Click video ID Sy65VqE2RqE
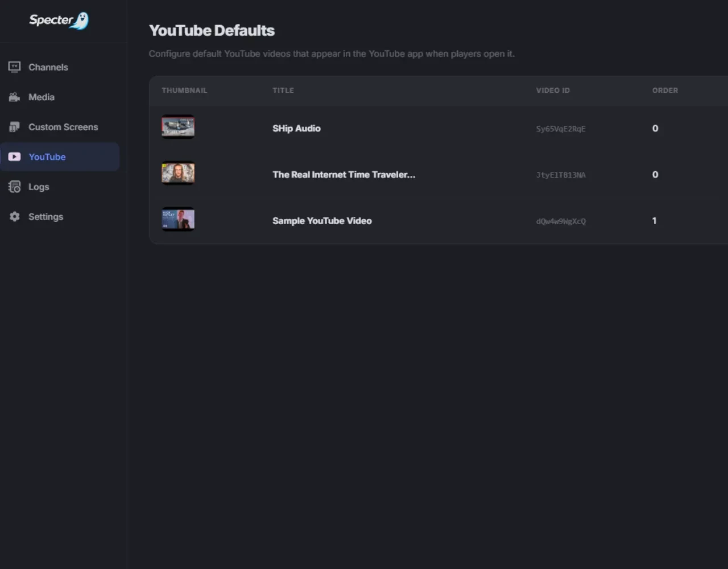728x569 pixels. point(561,129)
